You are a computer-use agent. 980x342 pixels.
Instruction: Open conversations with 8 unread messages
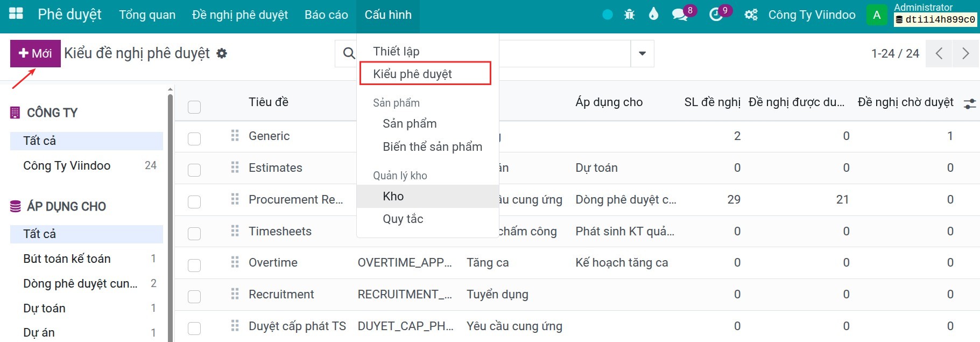coord(680,15)
